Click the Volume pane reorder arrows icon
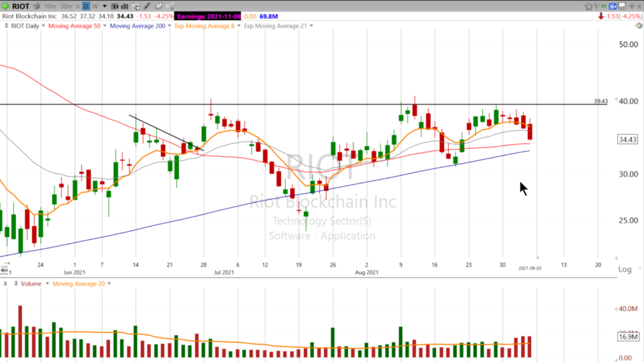The width and height of the screenshot is (644, 362). 16,284
